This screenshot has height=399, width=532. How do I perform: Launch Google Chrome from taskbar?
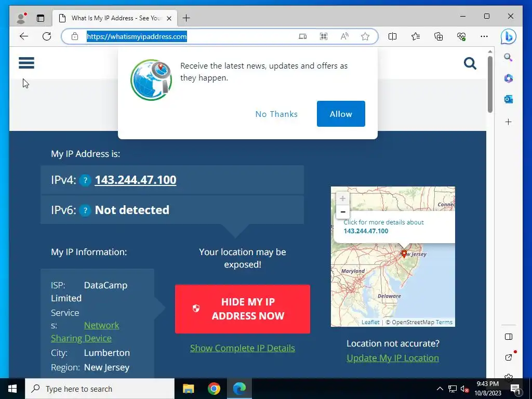pyautogui.click(x=214, y=389)
